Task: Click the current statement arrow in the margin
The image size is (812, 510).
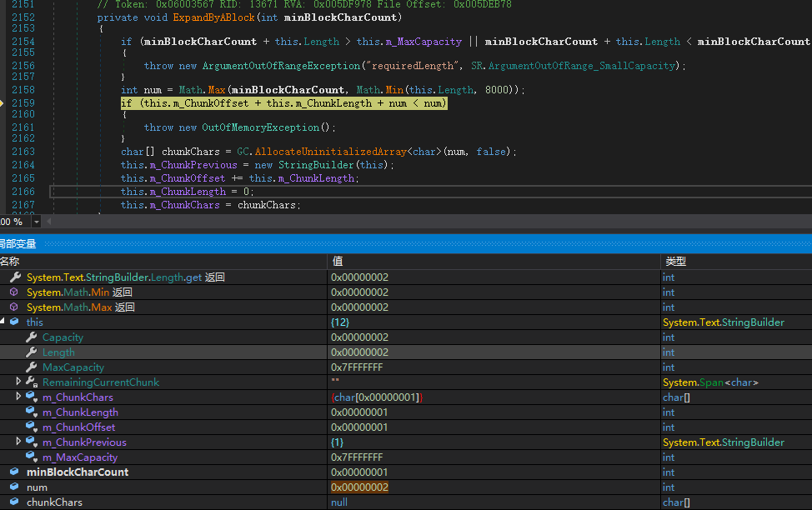Action: [x=3, y=103]
